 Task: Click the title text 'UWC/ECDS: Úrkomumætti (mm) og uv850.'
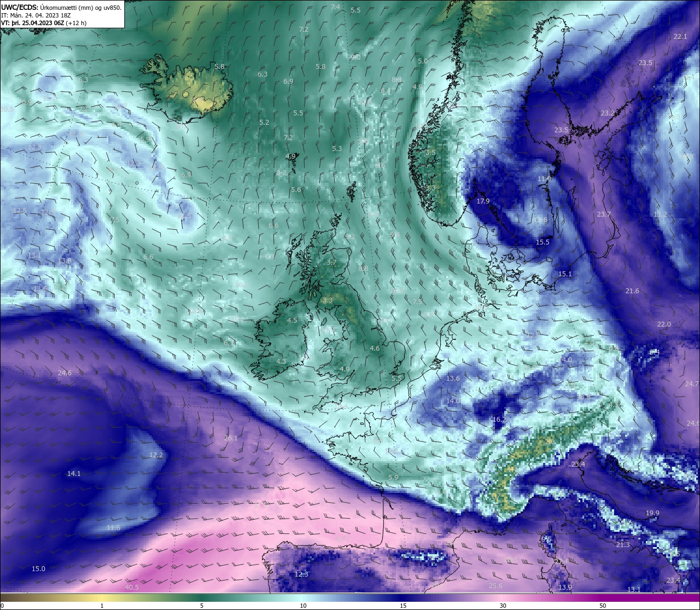click(x=61, y=8)
